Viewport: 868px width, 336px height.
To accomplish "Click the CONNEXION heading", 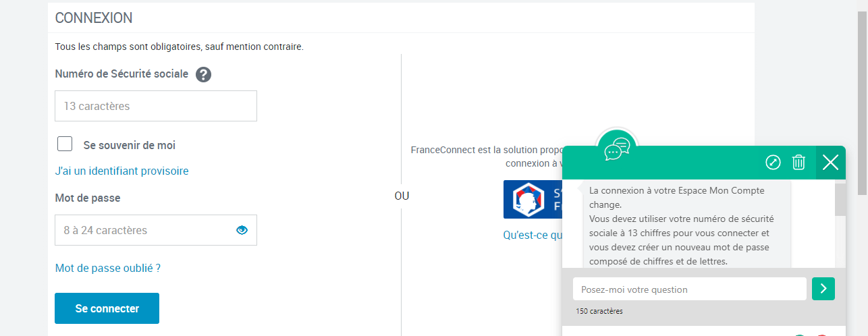I will click(94, 18).
